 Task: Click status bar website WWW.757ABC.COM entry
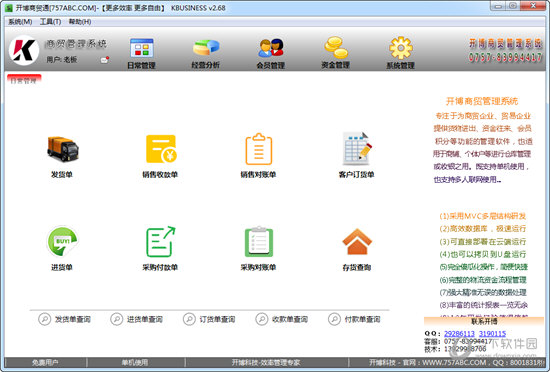pyautogui.click(x=456, y=363)
